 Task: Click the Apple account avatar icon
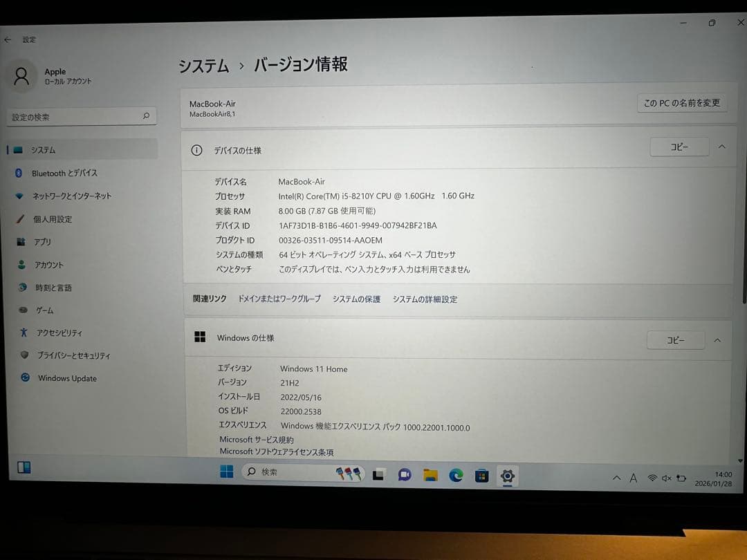click(x=21, y=76)
